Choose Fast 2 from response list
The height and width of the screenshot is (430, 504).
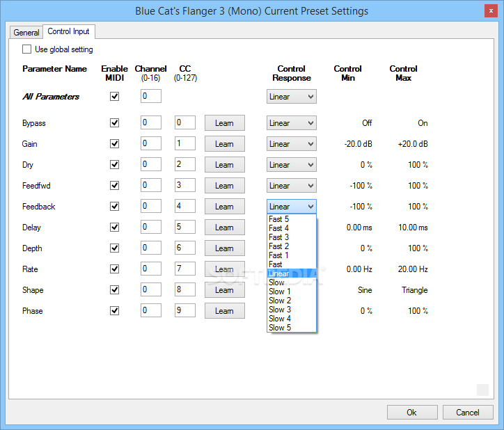tap(292, 246)
